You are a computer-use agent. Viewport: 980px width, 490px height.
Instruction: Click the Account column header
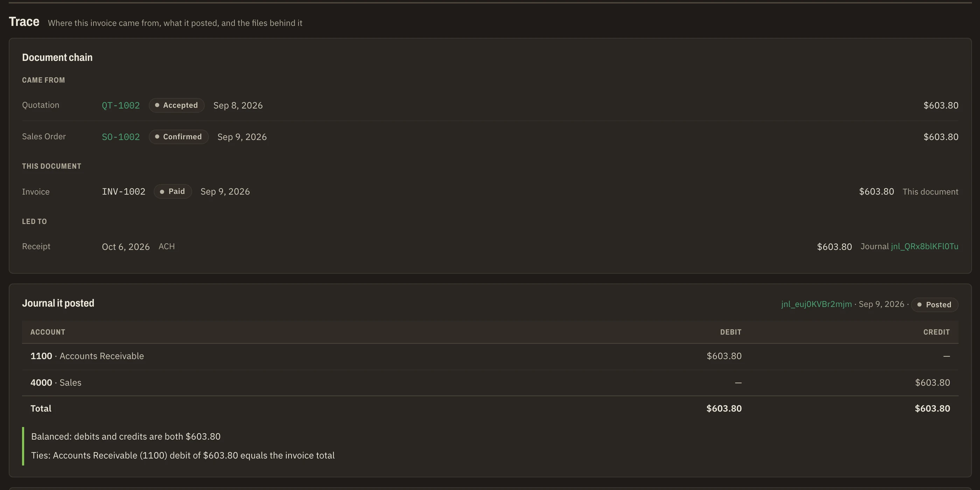pos(48,332)
